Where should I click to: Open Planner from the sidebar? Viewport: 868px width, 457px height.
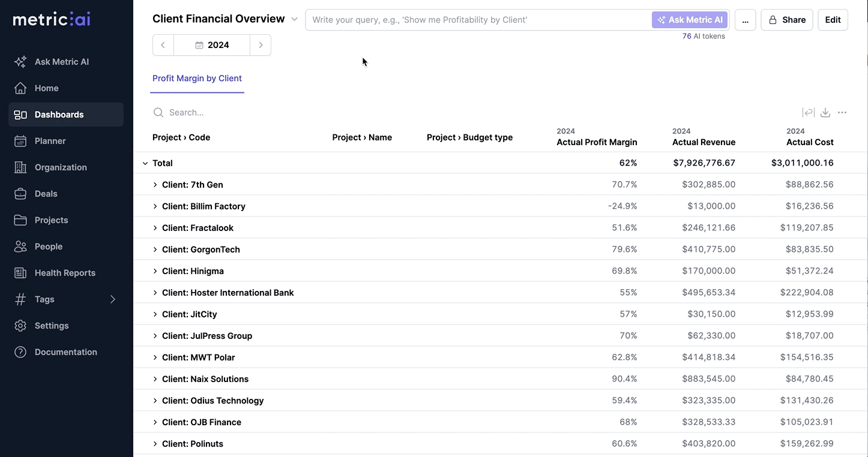tap(50, 141)
